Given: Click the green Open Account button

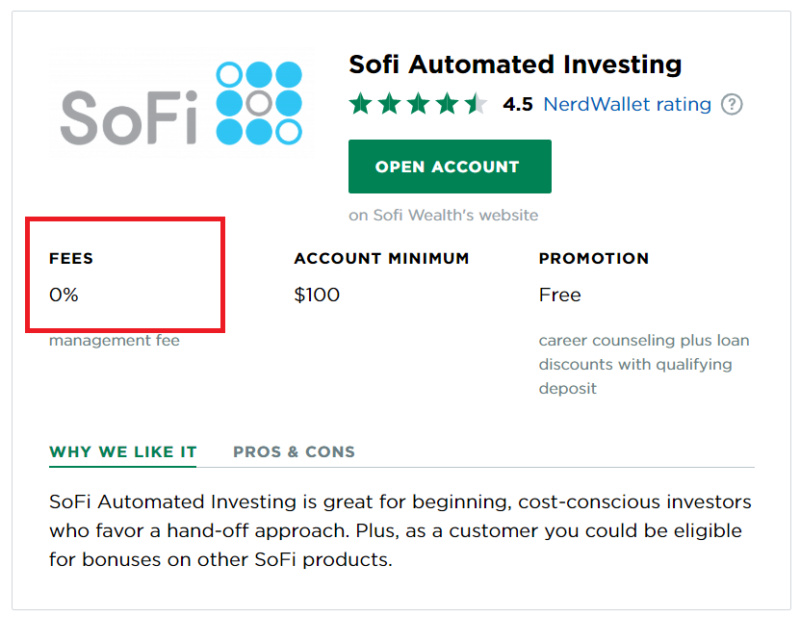Looking at the screenshot, I should [449, 166].
